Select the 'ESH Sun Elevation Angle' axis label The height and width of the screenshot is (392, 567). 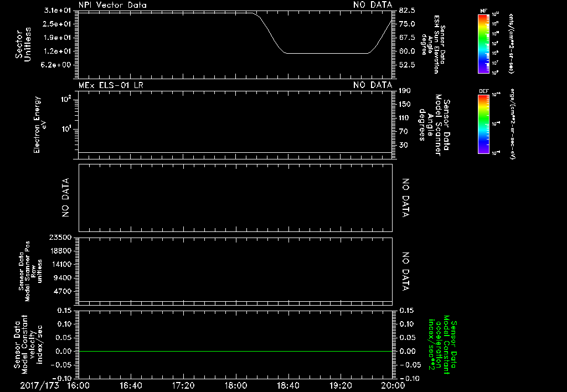click(434, 44)
